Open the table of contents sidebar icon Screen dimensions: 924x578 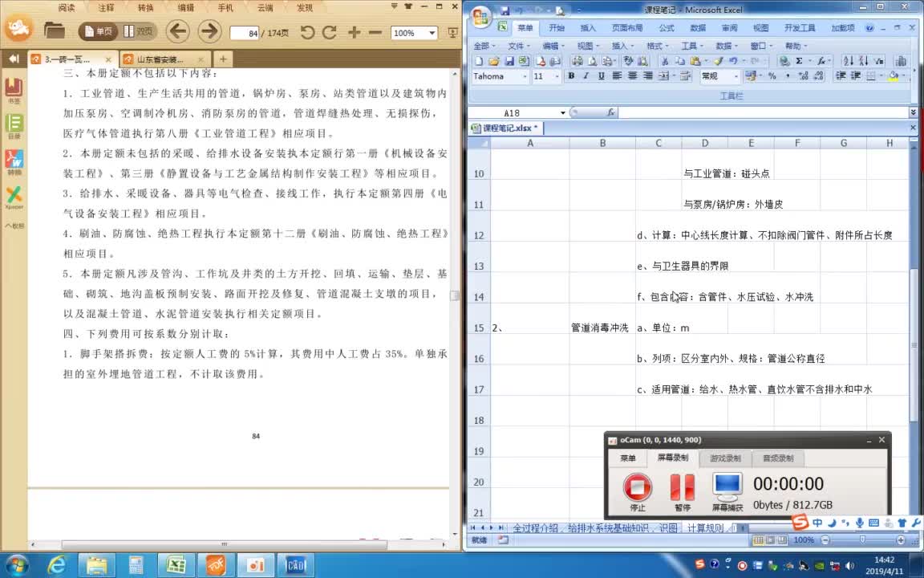point(14,125)
